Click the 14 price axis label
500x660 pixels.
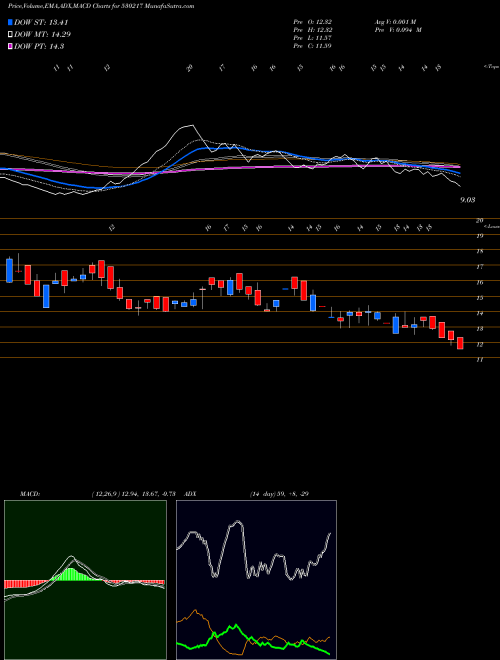pyautogui.click(x=479, y=313)
